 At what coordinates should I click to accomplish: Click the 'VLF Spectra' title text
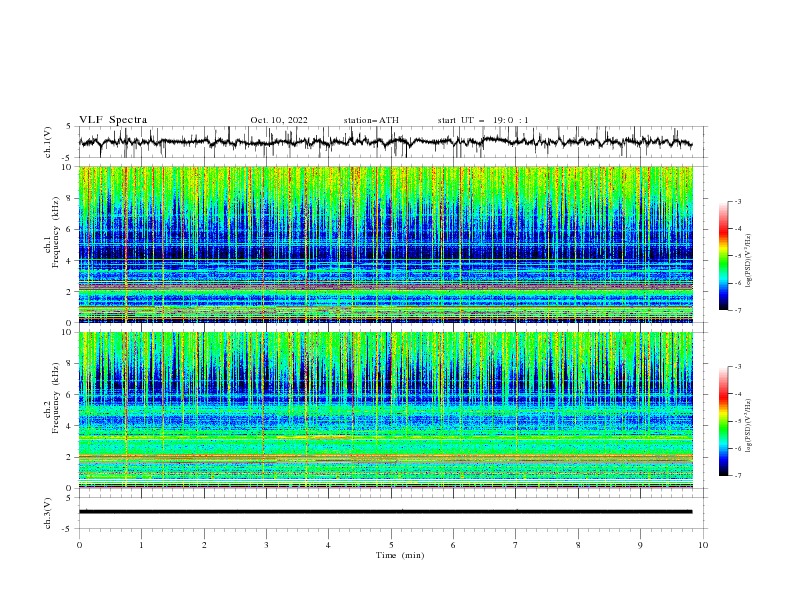(x=113, y=120)
